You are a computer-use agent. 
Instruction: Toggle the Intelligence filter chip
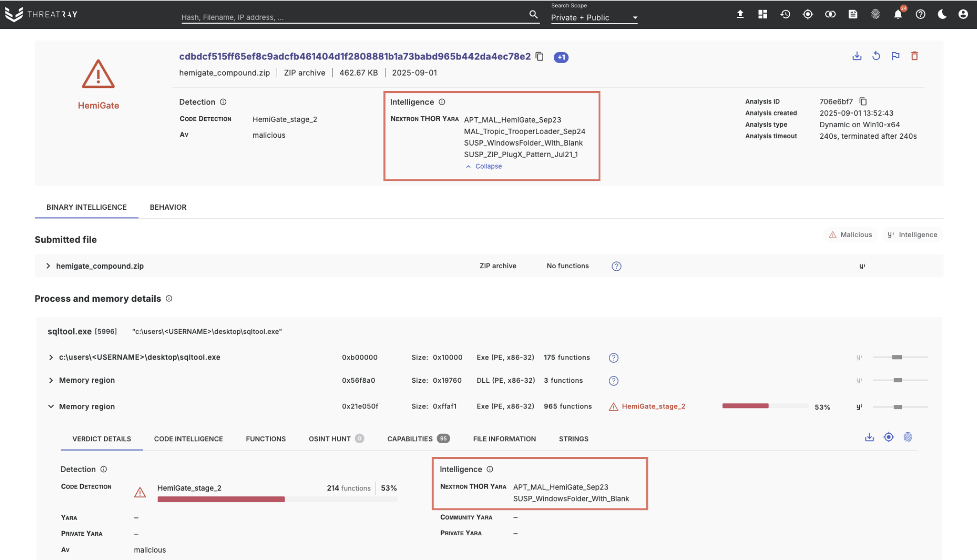(x=912, y=234)
